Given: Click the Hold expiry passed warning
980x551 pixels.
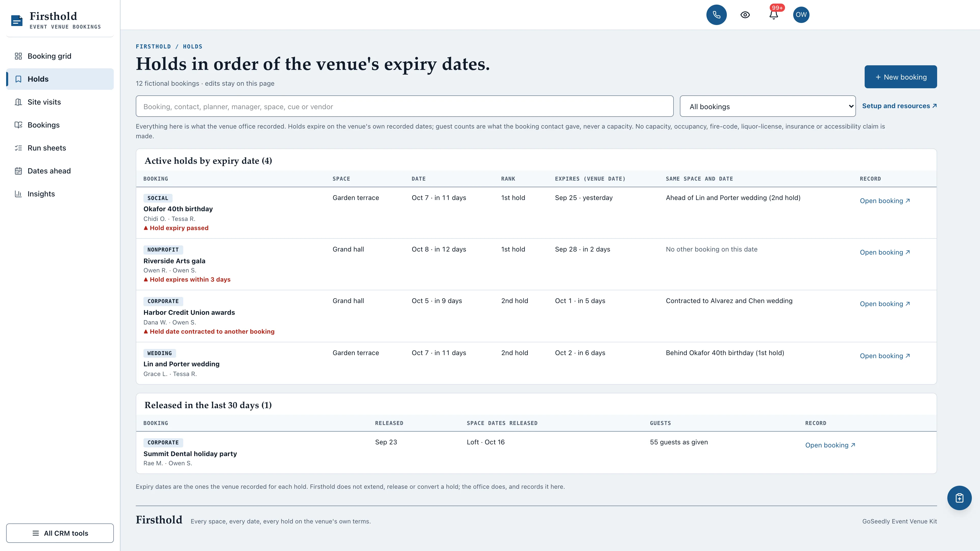Looking at the screenshot, I should coord(176,228).
